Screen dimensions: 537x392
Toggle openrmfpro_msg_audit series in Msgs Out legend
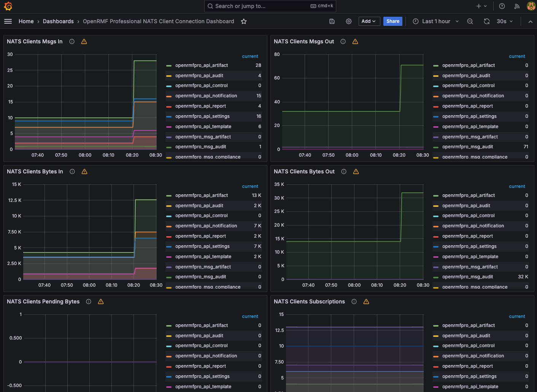pos(467,147)
